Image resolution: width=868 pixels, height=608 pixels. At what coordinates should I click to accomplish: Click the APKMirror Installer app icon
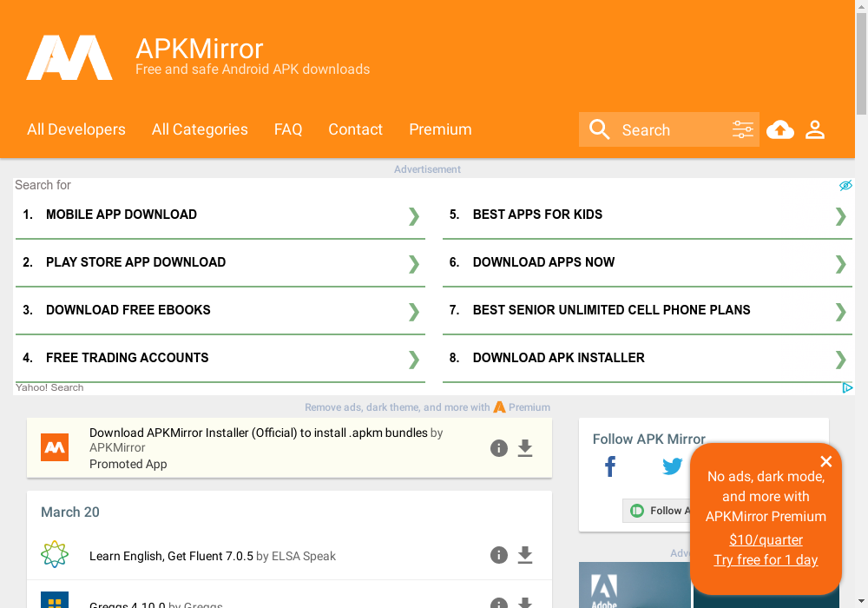tap(55, 447)
